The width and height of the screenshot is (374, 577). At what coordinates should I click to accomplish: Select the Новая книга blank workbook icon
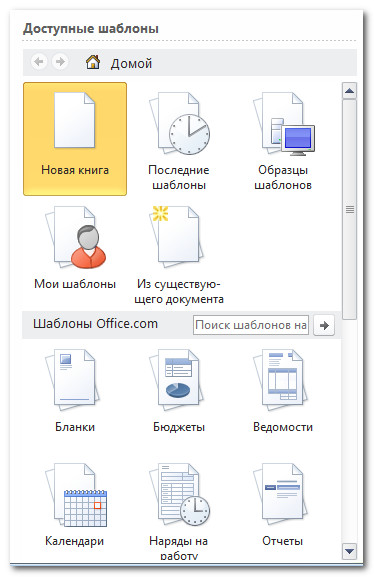coord(75,138)
